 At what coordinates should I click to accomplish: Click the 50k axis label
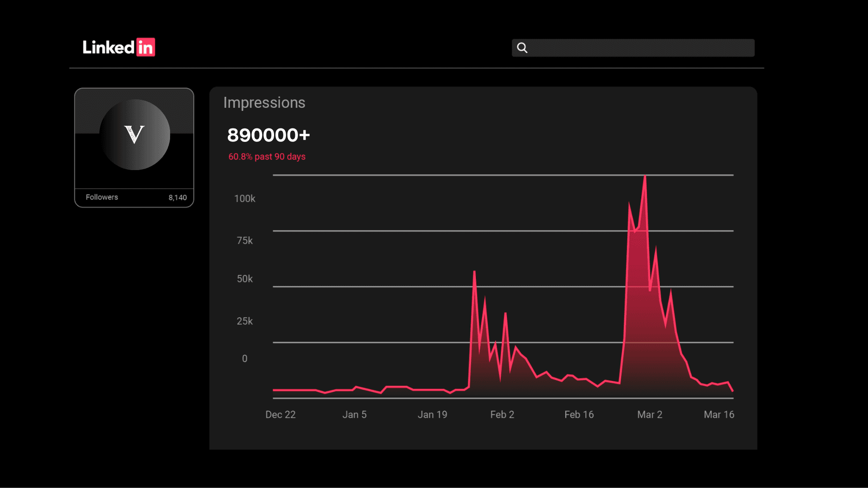[245, 279]
